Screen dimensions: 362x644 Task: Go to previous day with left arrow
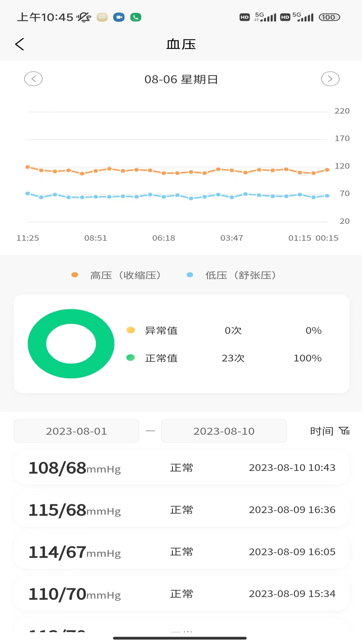[x=33, y=79]
